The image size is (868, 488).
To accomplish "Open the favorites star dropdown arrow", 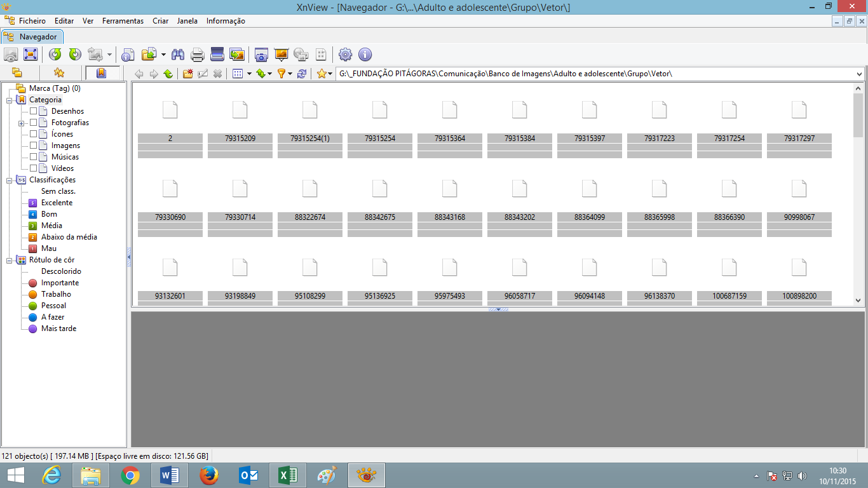I will click(x=330, y=74).
